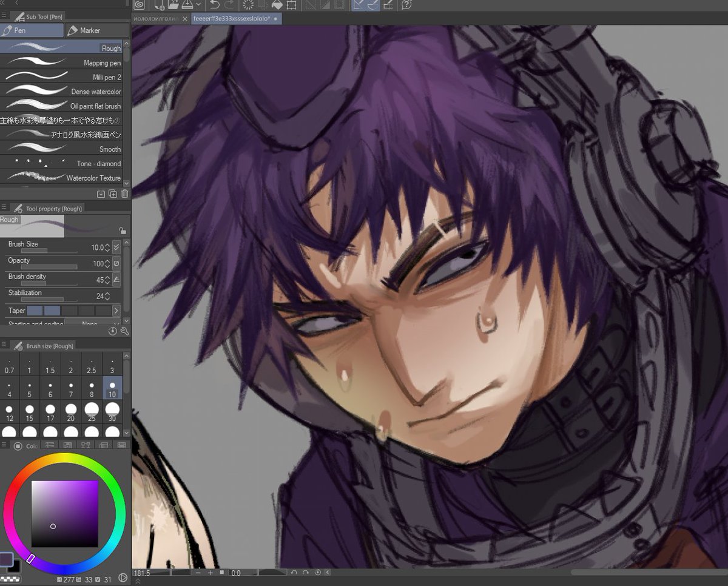
Task: Select brush size 25 preset
Action: [x=92, y=413]
